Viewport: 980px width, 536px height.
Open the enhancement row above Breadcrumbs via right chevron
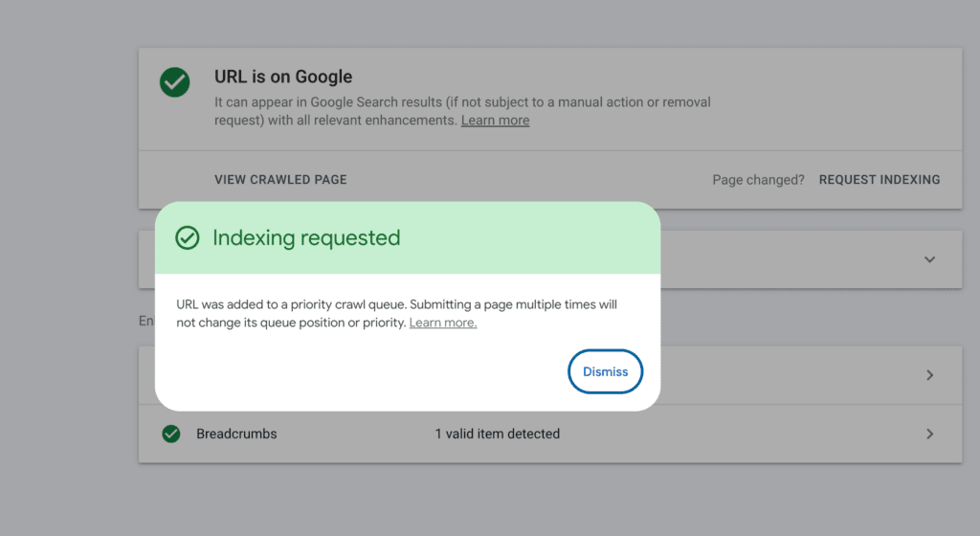pyautogui.click(x=929, y=375)
